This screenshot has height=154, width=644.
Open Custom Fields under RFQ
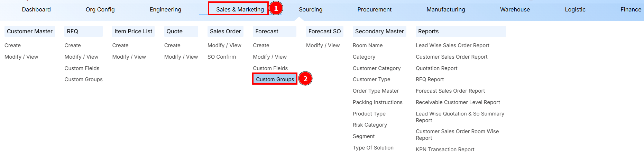tap(82, 68)
